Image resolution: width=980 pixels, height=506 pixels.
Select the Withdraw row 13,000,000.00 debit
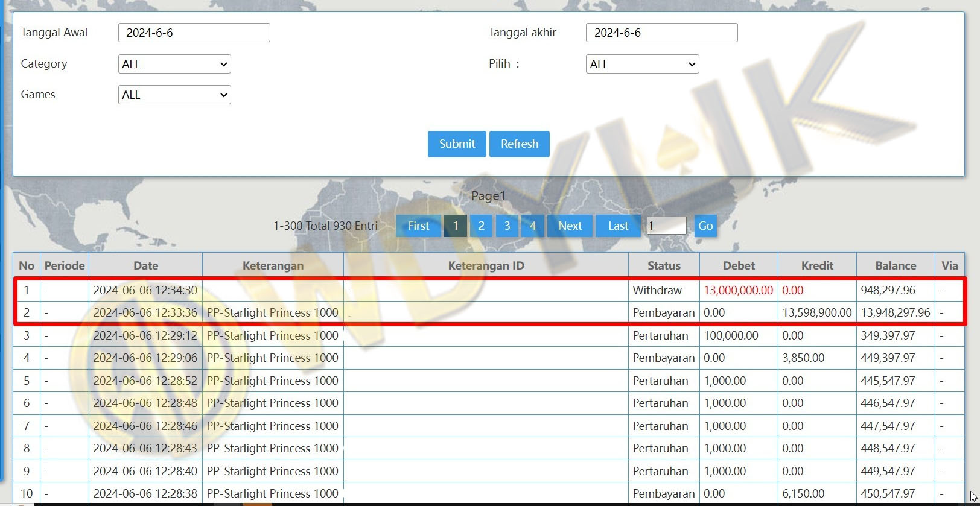pyautogui.click(x=738, y=290)
